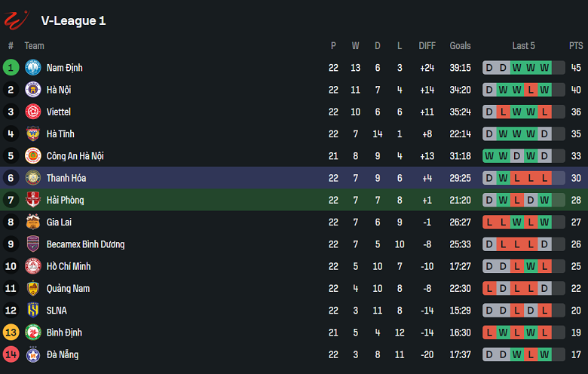Click the Hà Nội club crest
588x374 pixels.
(33, 90)
